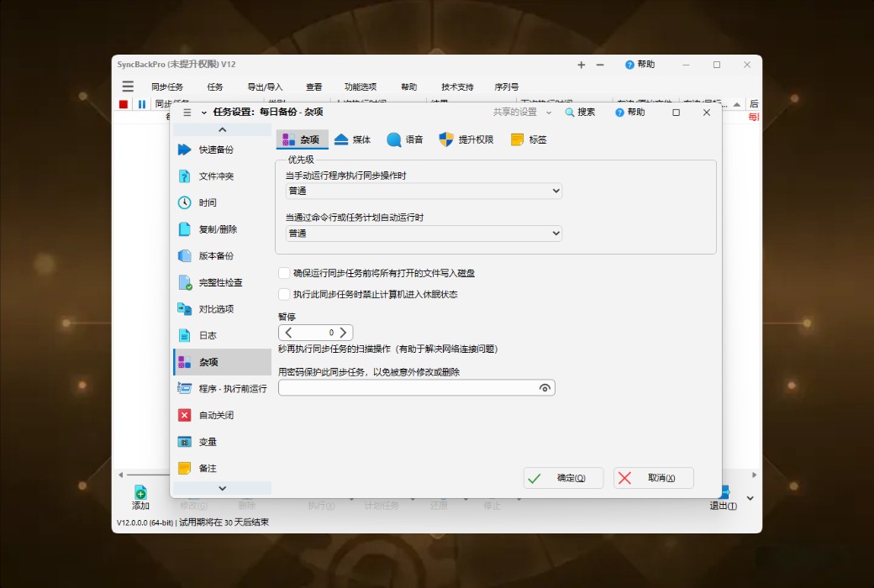Open the manual run priority dropdown
874x588 pixels.
pyautogui.click(x=555, y=191)
